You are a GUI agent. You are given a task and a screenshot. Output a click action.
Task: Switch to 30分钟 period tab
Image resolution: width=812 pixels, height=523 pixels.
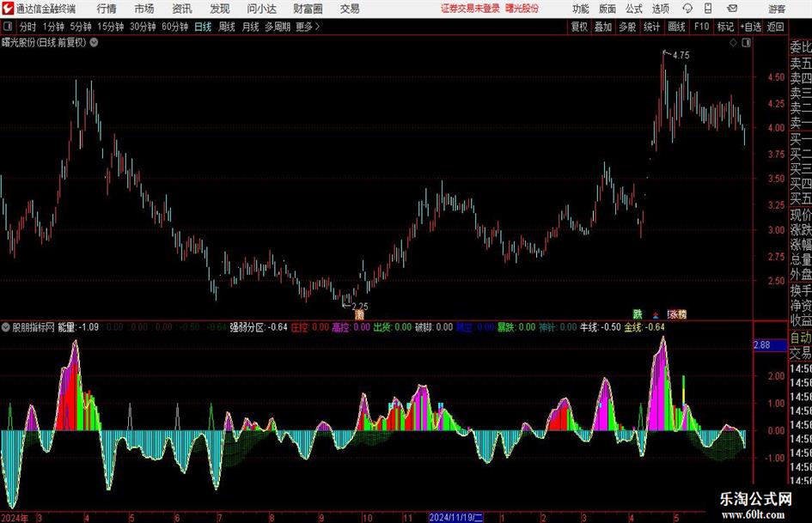143,27
